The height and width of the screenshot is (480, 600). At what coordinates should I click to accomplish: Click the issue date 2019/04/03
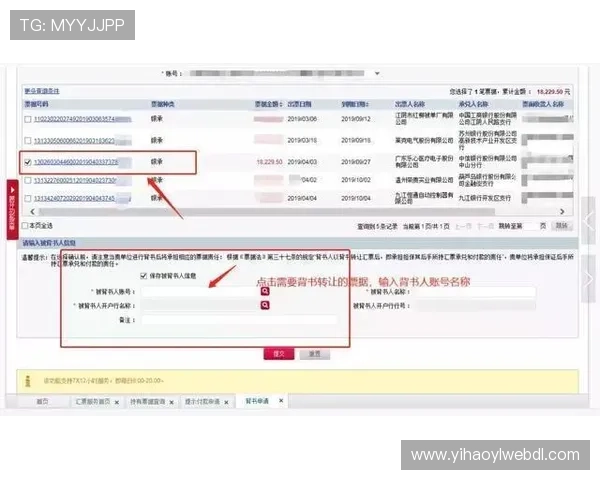pyautogui.click(x=302, y=162)
